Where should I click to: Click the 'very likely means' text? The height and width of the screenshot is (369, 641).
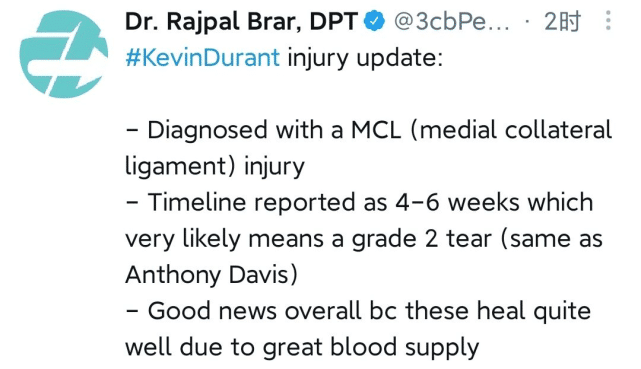pyautogui.click(x=224, y=239)
